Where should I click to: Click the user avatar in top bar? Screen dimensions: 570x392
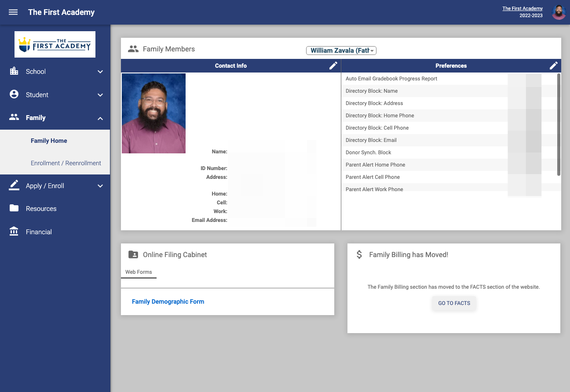coord(559,12)
